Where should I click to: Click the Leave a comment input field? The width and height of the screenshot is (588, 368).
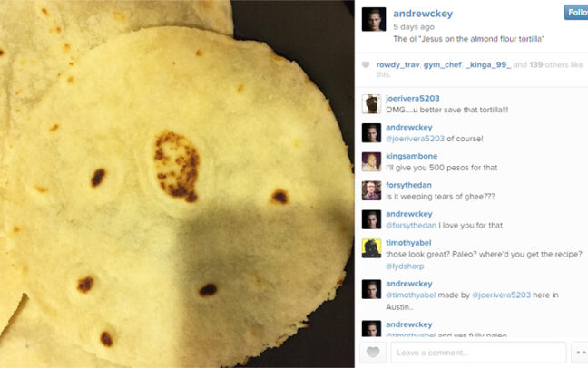click(x=478, y=353)
